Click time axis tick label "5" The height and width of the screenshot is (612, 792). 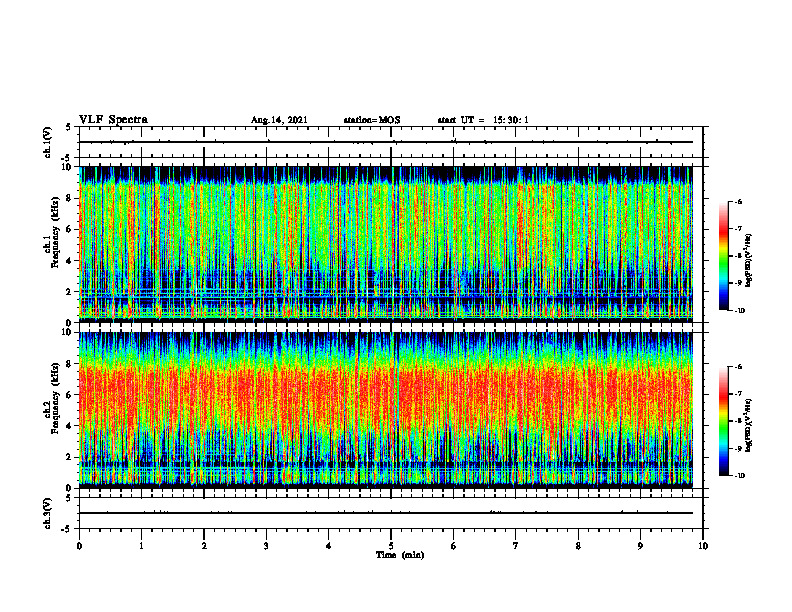(391, 546)
